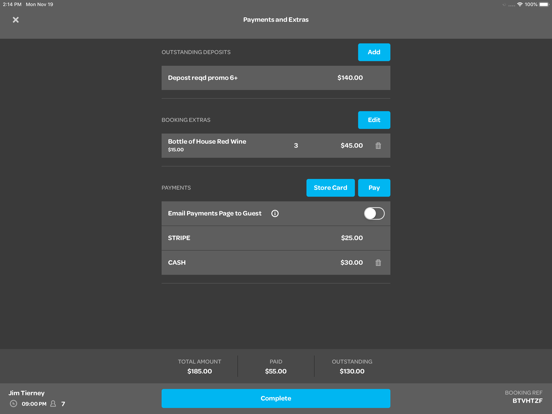This screenshot has width=552, height=414.
Task: Select booking ref BTVHTZF
Action: click(x=527, y=401)
